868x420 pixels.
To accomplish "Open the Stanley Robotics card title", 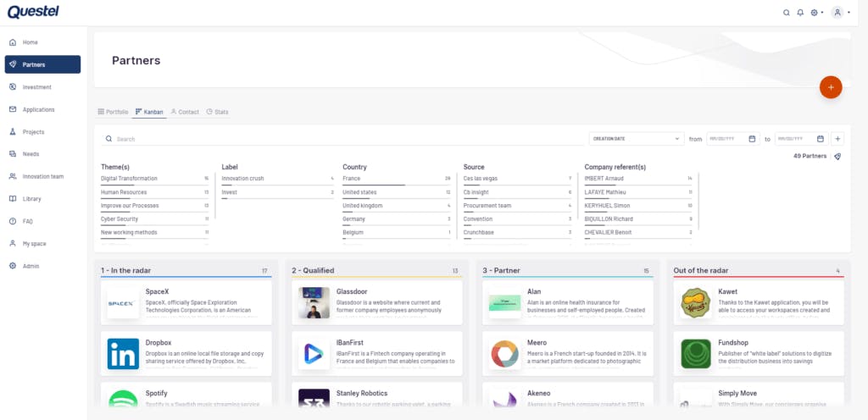I will pyautogui.click(x=362, y=394).
